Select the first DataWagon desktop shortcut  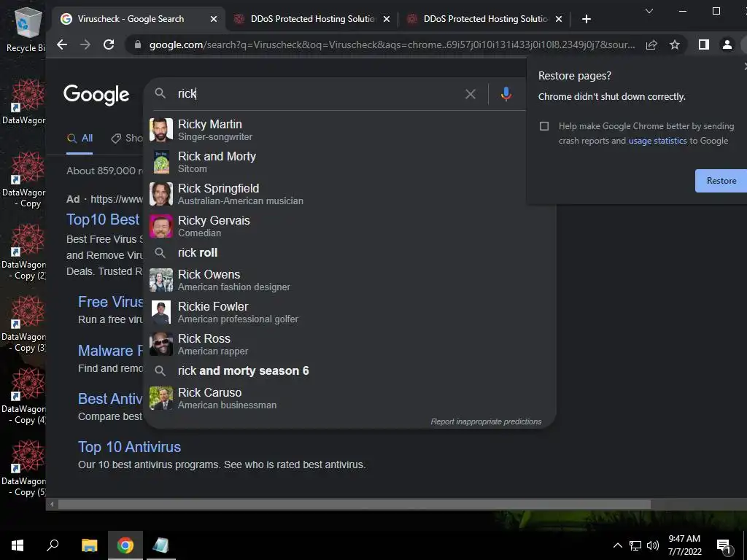[x=25, y=102]
